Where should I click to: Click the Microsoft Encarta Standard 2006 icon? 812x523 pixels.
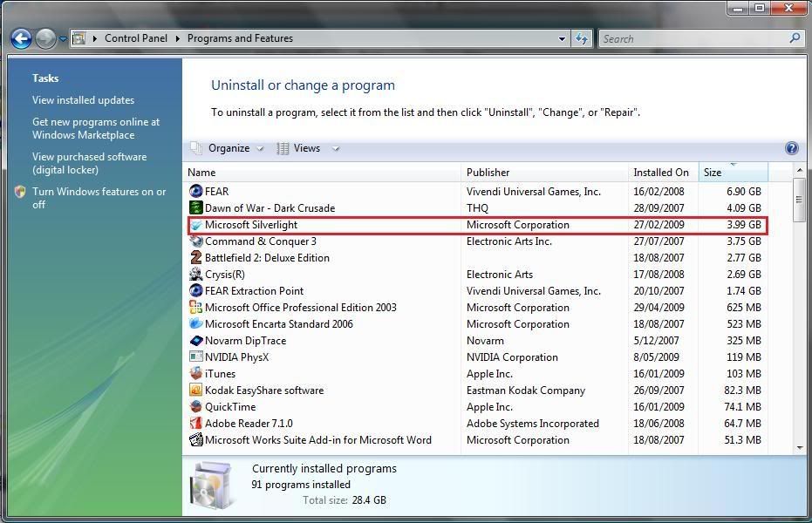point(195,323)
